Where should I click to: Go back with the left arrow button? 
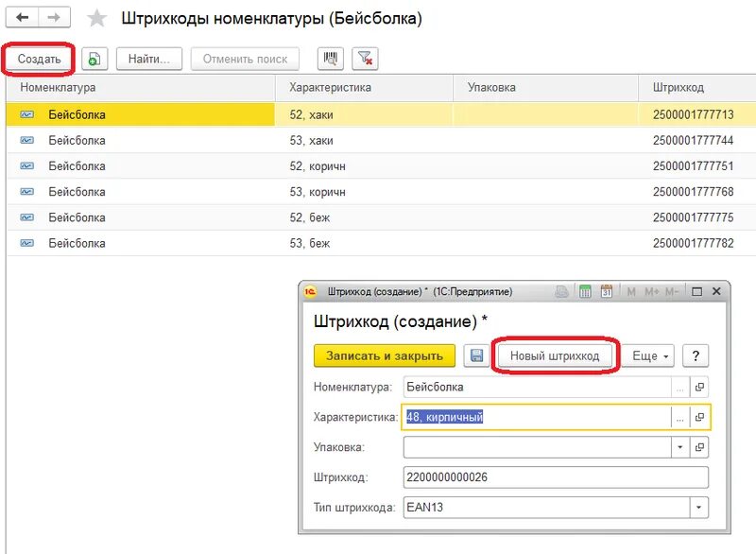(22, 18)
